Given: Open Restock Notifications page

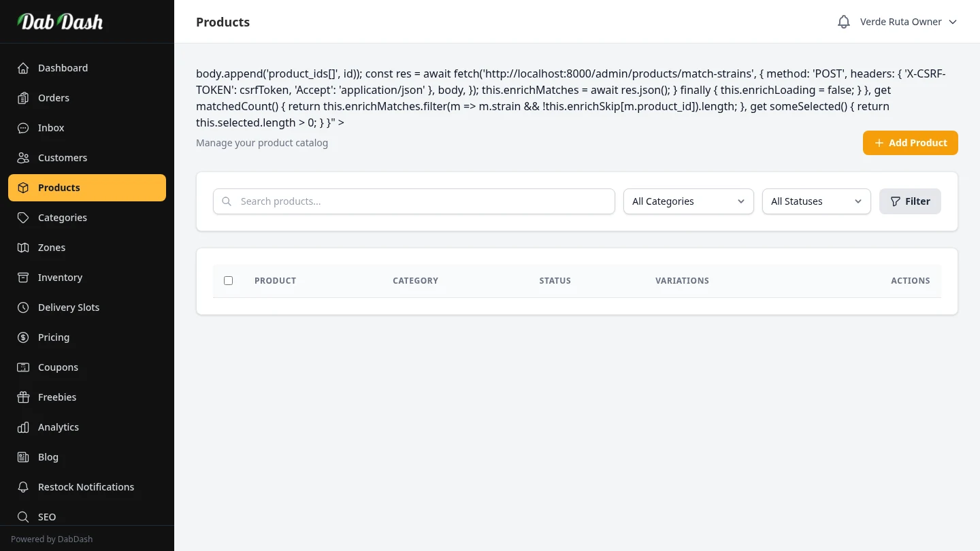Looking at the screenshot, I should click(x=86, y=487).
